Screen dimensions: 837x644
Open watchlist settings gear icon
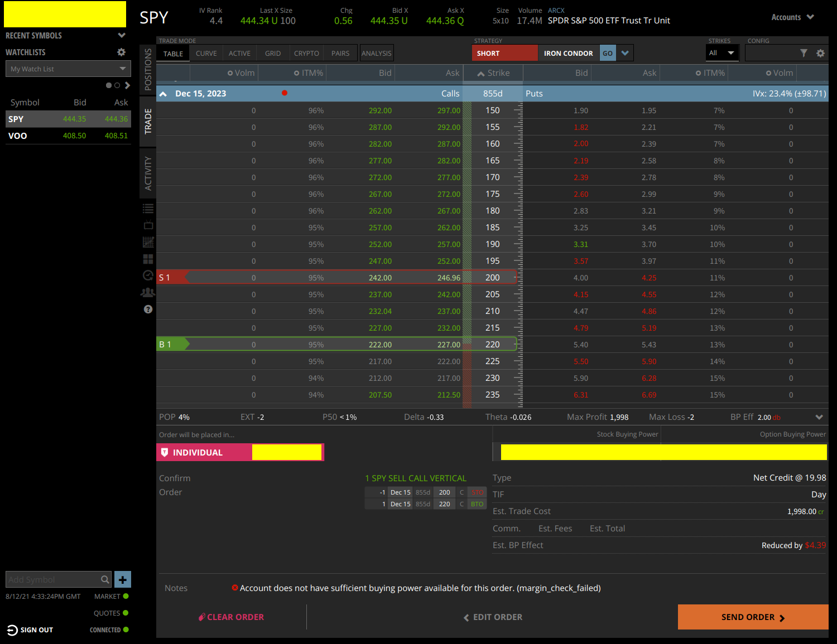point(121,52)
